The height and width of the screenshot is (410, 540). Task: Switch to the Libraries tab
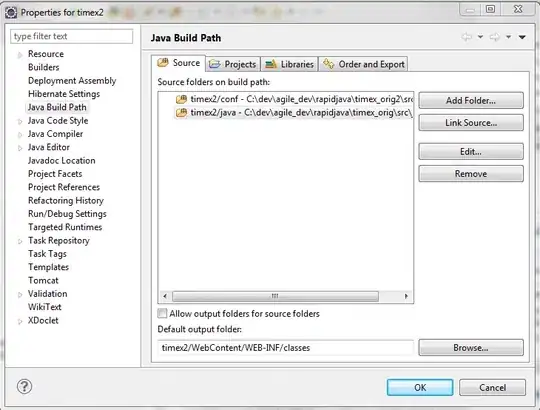290,64
